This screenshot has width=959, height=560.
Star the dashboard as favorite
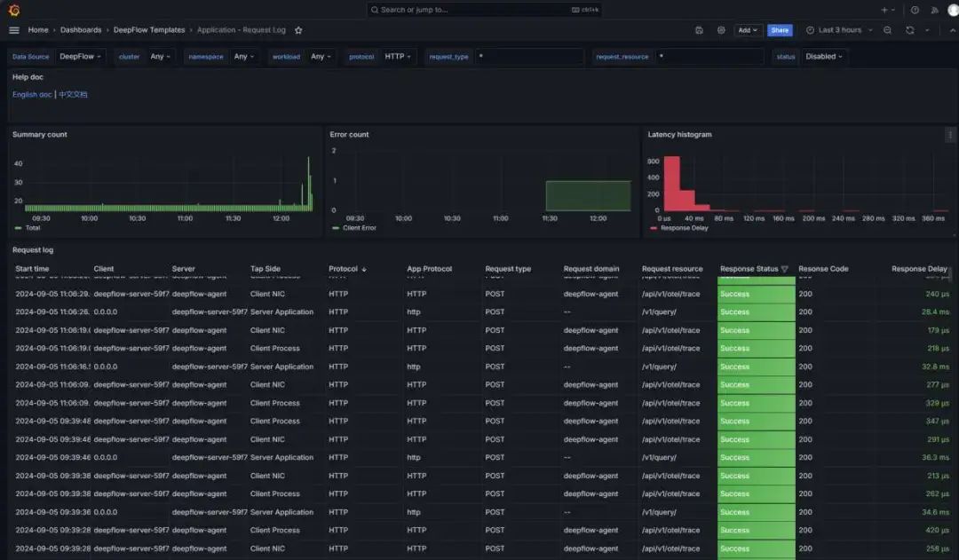click(x=298, y=30)
